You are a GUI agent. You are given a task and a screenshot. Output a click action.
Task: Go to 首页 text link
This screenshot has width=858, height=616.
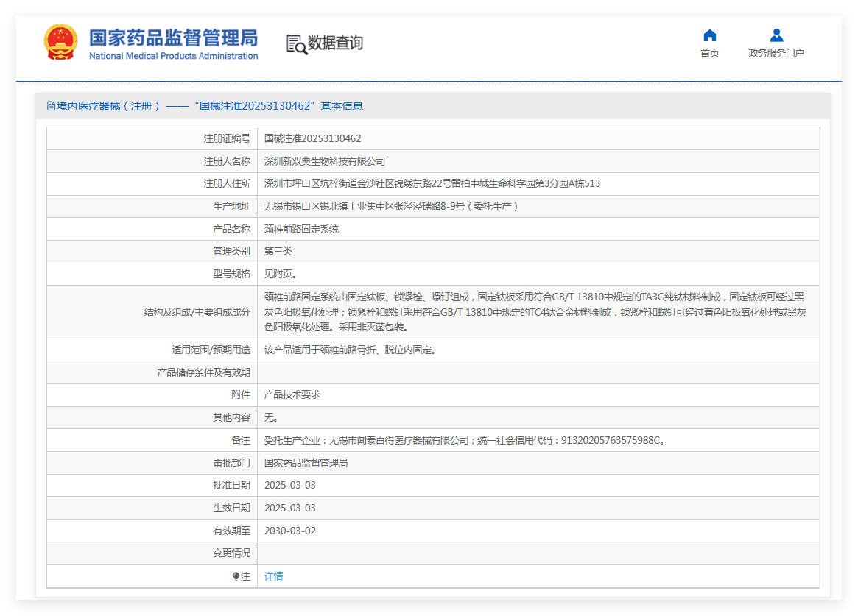[710, 53]
